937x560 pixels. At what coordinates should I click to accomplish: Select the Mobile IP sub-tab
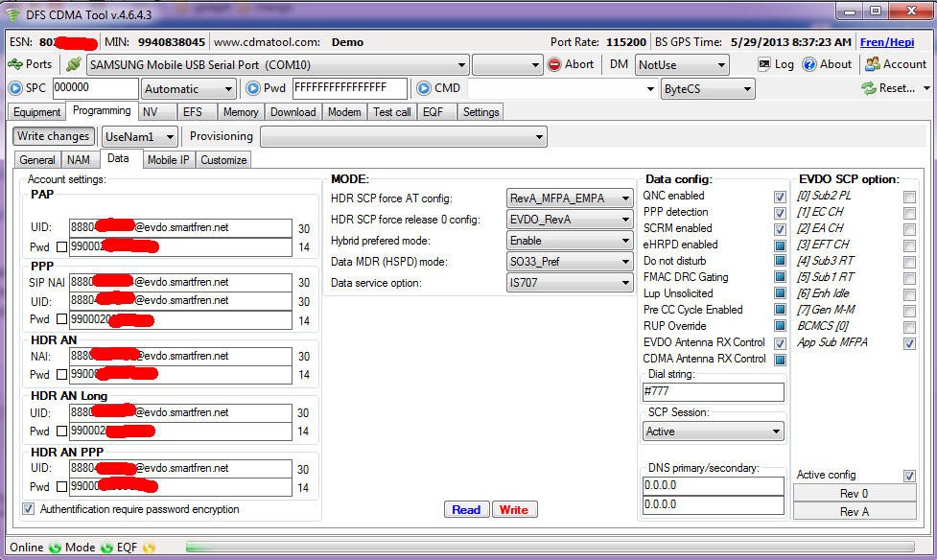coord(169,160)
